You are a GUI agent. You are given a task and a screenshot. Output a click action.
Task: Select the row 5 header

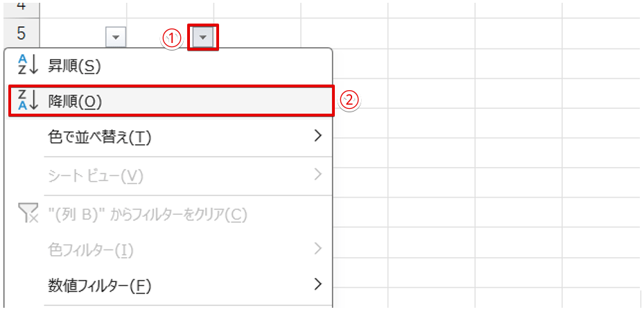tap(20, 33)
